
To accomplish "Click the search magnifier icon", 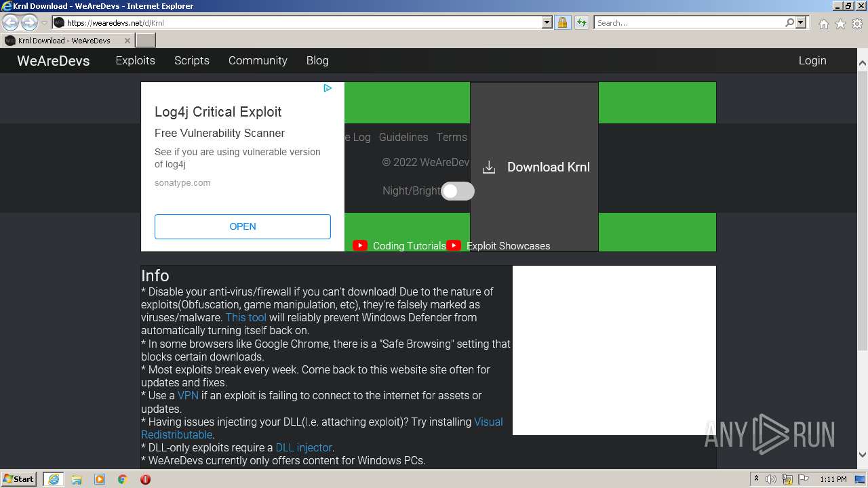I will click(x=789, y=22).
